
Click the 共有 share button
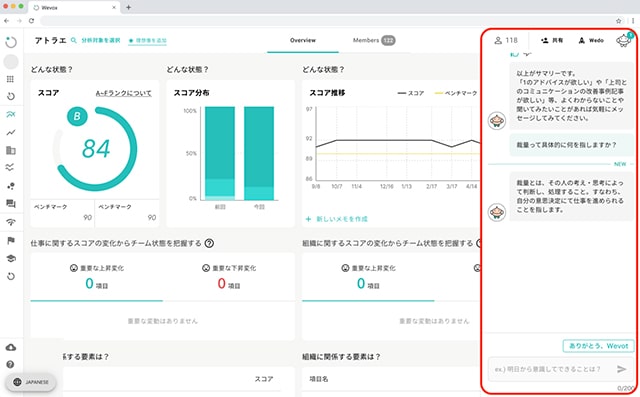point(552,40)
